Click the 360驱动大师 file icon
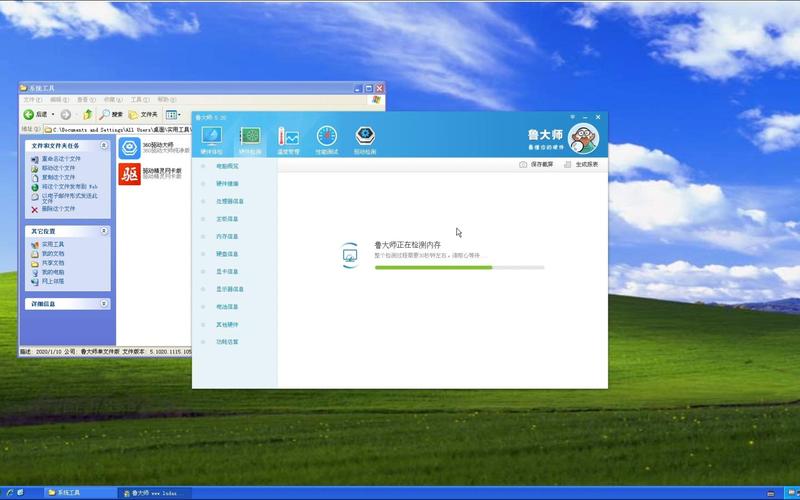The image size is (800, 500). [x=129, y=148]
